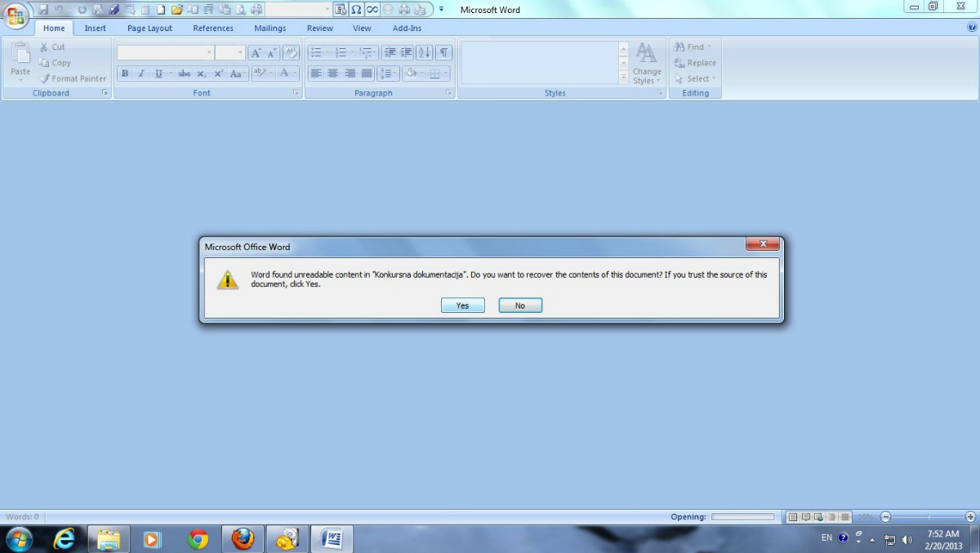The height and width of the screenshot is (553, 980).
Task: Click the infinity symbol icon in Quick Access Toolbar
Action: click(x=372, y=10)
